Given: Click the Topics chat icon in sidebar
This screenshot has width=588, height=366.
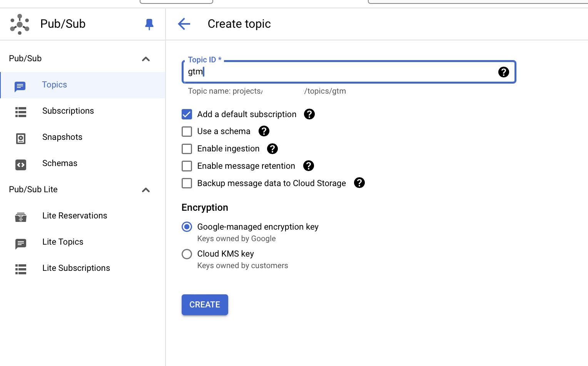Looking at the screenshot, I should (x=20, y=86).
